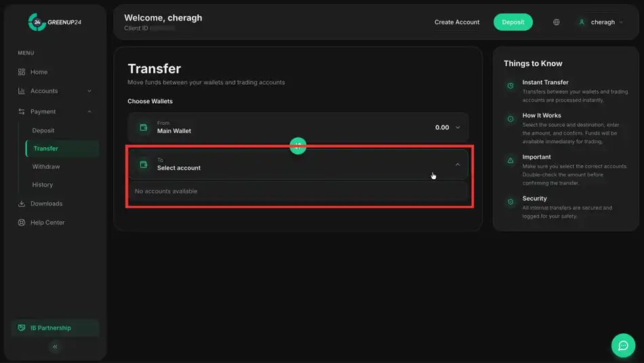Open the IB Partnership section
The width and height of the screenshot is (644, 363).
point(55,328)
